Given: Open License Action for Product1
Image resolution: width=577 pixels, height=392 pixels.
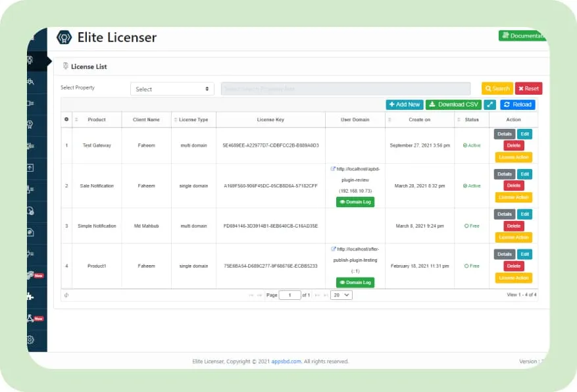Looking at the screenshot, I should [x=514, y=278].
